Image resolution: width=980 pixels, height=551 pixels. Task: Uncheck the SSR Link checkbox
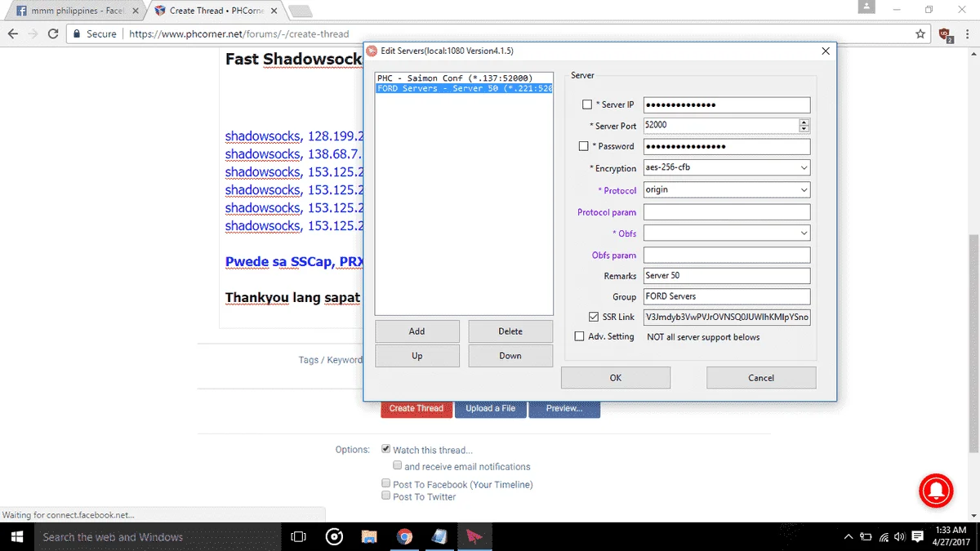click(594, 317)
